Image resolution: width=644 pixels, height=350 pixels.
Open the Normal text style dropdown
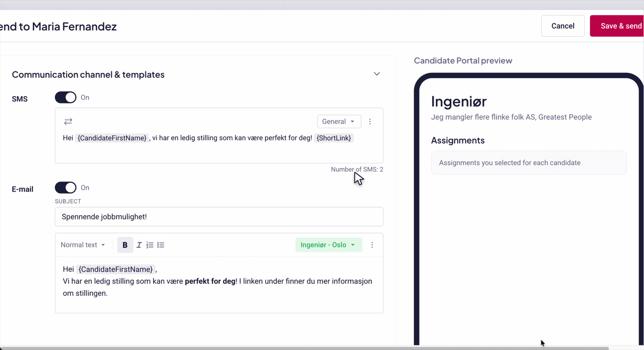pyautogui.click(x=83, y=245)
